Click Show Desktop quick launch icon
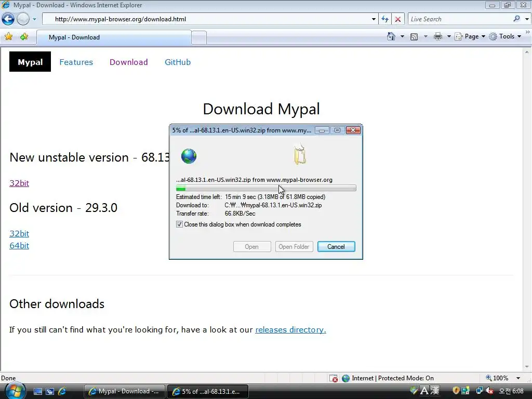Screen dimensions: 532x399 (37, 391)
